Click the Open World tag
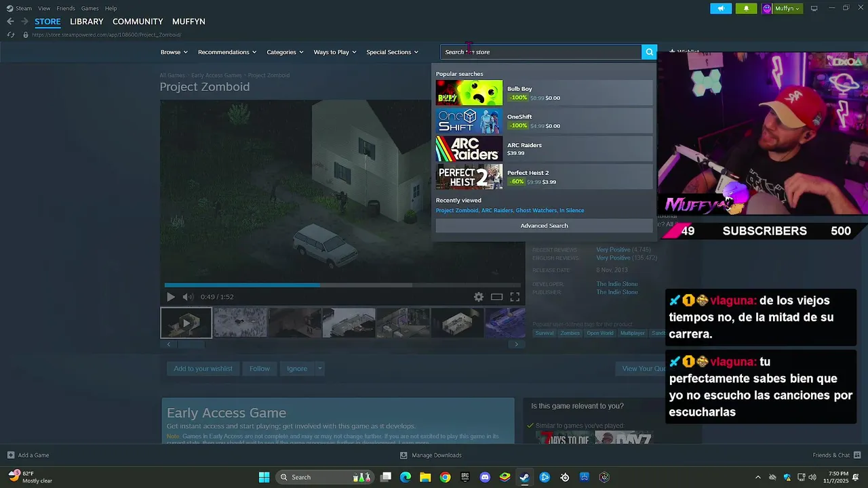The image size is (868, 488). (x=600, y=333)
